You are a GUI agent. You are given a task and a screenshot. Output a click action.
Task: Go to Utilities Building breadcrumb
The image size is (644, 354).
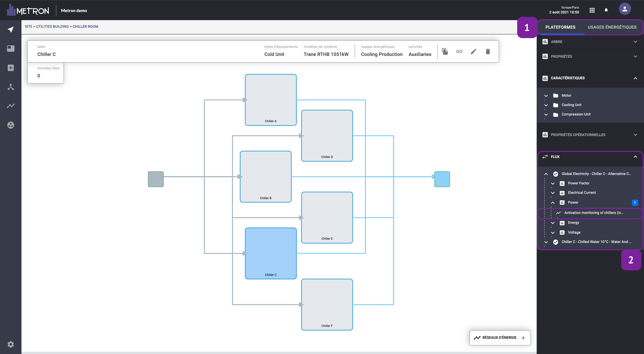[x=52, y=27]
